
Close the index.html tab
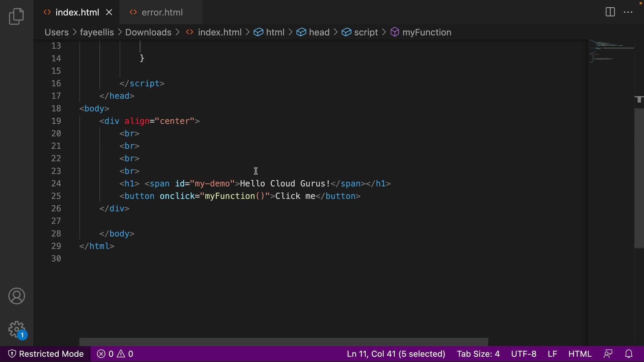tap(109, 12)
